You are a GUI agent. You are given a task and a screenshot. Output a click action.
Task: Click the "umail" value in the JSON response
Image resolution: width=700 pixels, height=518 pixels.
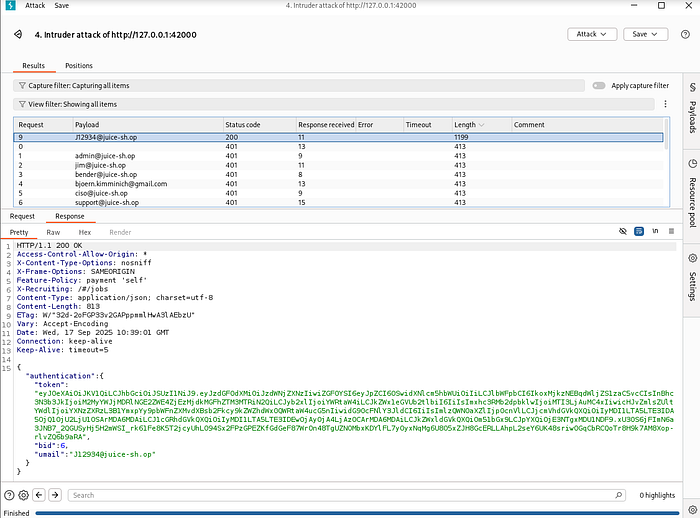point(112,454)
